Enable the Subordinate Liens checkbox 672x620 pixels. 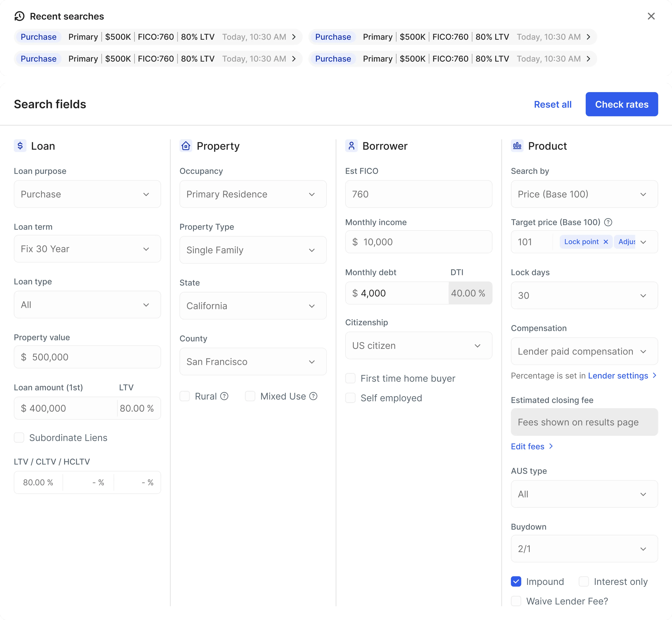20,437
